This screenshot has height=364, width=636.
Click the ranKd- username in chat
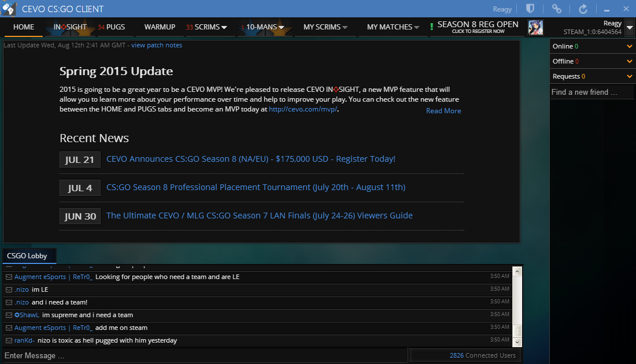coord(24,340)
